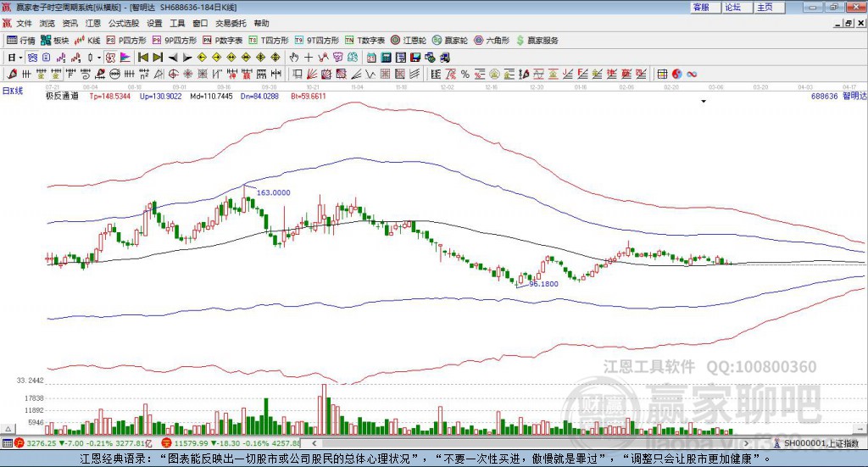The height and width of the screenshot is (467, 868).
Task: Open the 交易委托 menu
Action: pyautogui.click(x=231, y=23)
